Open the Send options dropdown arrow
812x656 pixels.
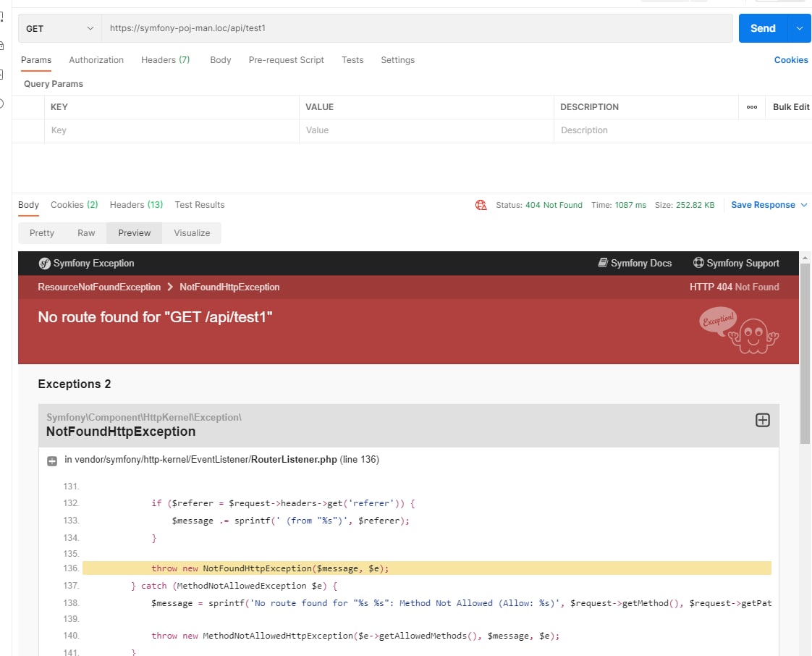[800, 28]
